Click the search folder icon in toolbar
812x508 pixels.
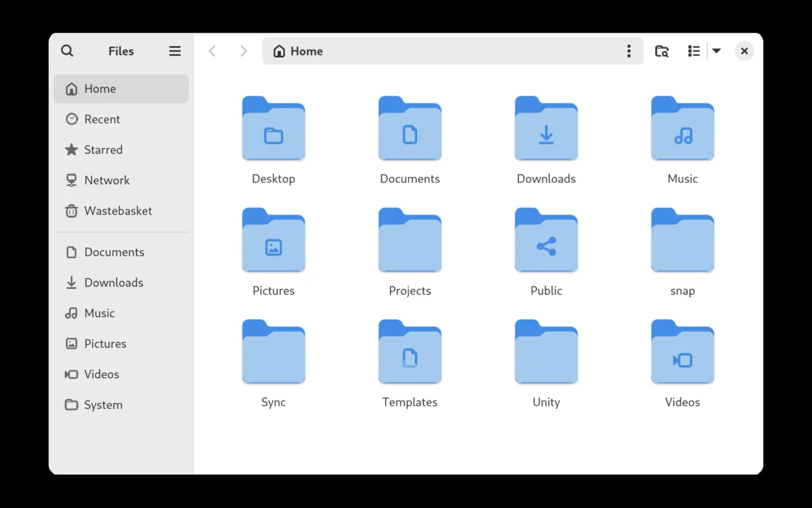pos(662,51)
